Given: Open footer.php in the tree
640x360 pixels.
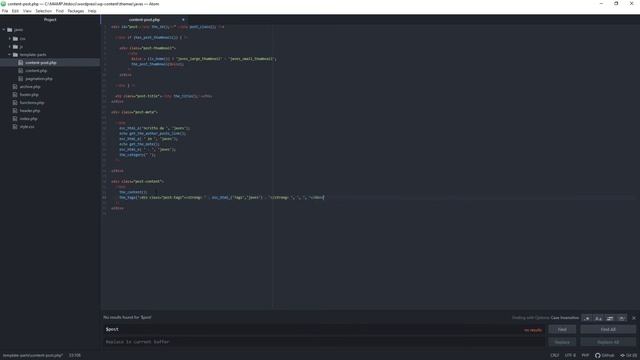Looking at the screenshot, I should coord(29,95).
